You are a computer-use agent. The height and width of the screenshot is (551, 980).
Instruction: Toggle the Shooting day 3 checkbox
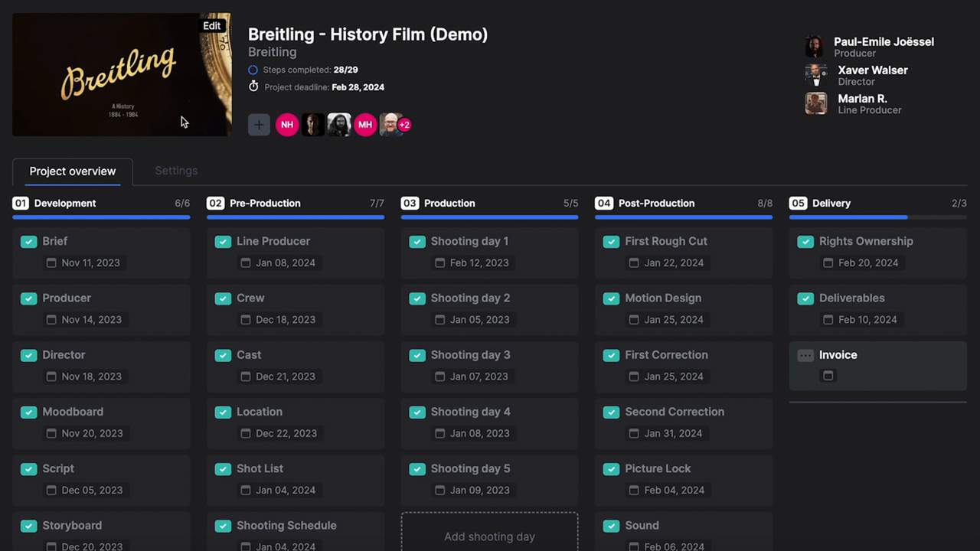[x=416, y=355]
